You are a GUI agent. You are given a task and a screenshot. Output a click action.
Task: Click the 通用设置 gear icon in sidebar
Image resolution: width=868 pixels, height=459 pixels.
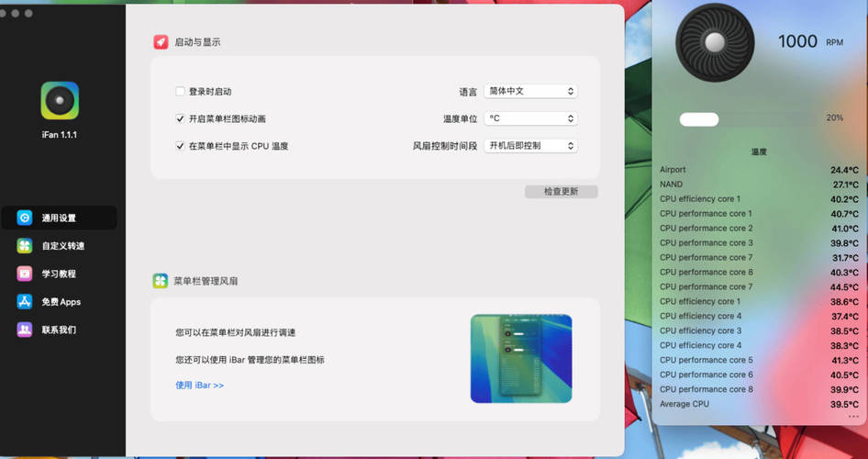coord(25,218)
